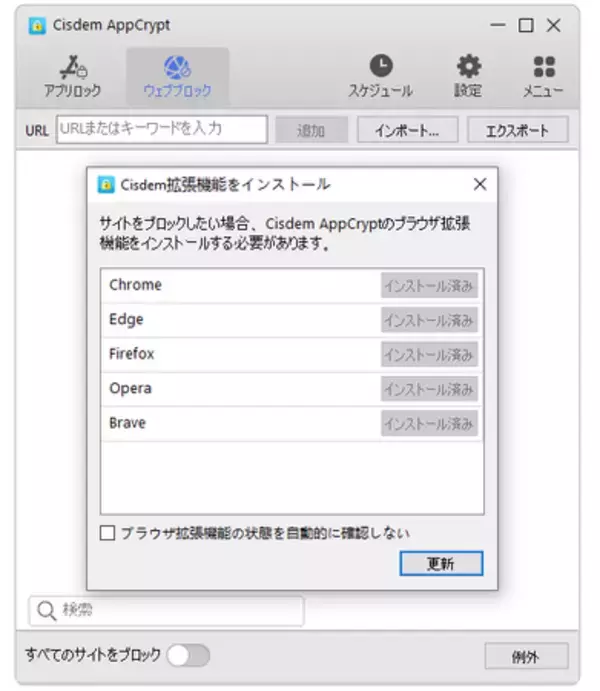The width and height of the screenshot is (600, 691).
Task: Click インストール済み button for Chrome
Action: click(429, 286)
